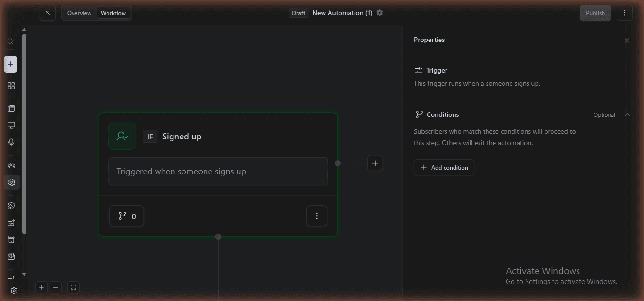The width and height of the screenshot is (644, 301).
Task: Close the Properties panel
Action: coord(627,41)
